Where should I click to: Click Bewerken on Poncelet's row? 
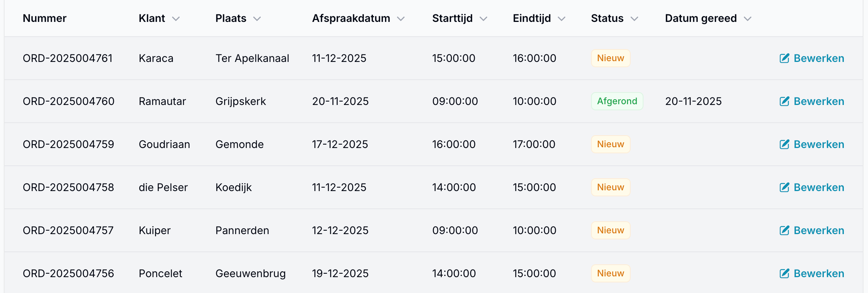pyautogui.click(x=819, y=273)
